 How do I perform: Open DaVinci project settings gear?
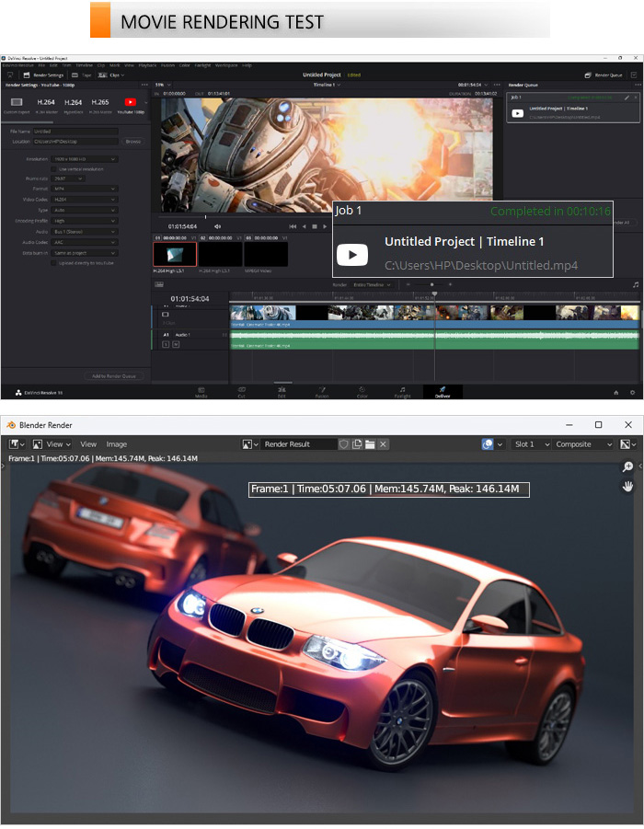pos(632,392)
